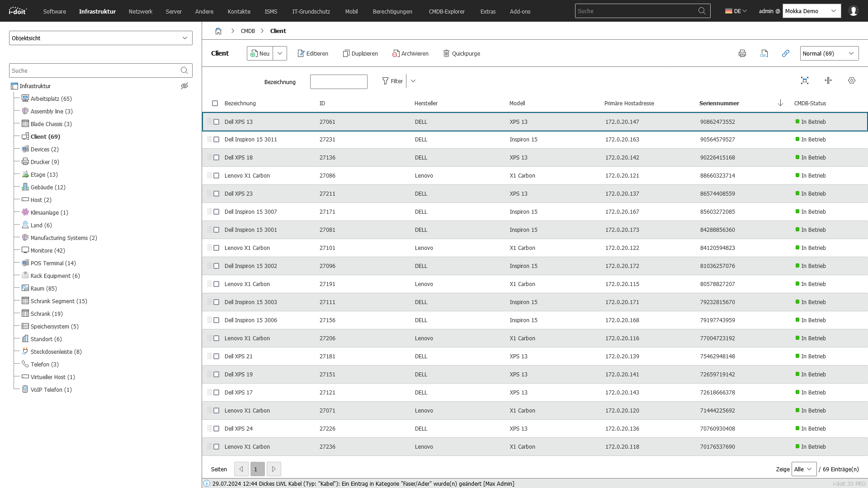Viewport: 868px width, 488px height.
Task: Go to next page arrow
Action: coord(274,469)
